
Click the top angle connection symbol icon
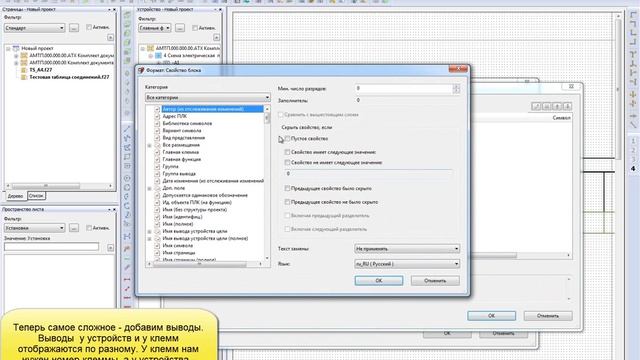click(633, 15)
